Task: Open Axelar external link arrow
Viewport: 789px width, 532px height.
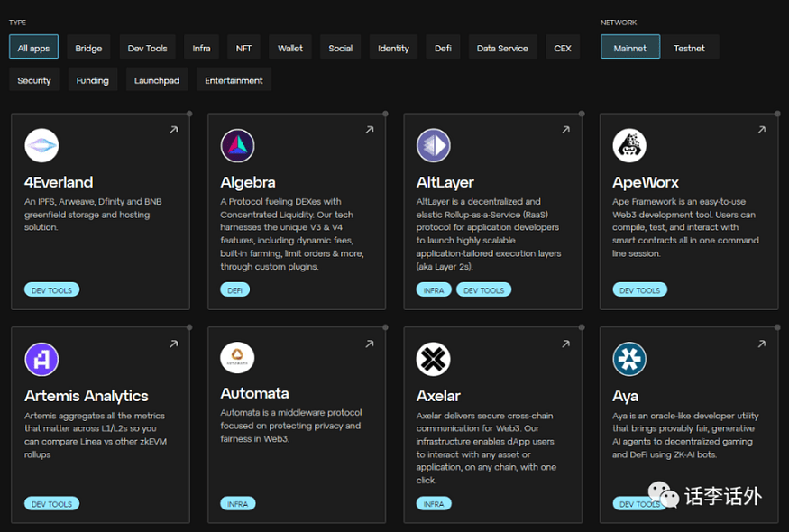Action: [565, 344]
